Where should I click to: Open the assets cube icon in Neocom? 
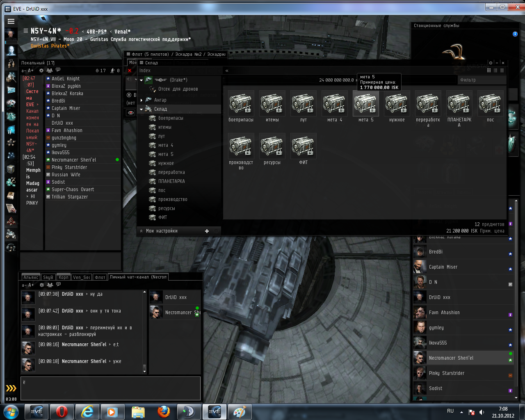[11, 169]
